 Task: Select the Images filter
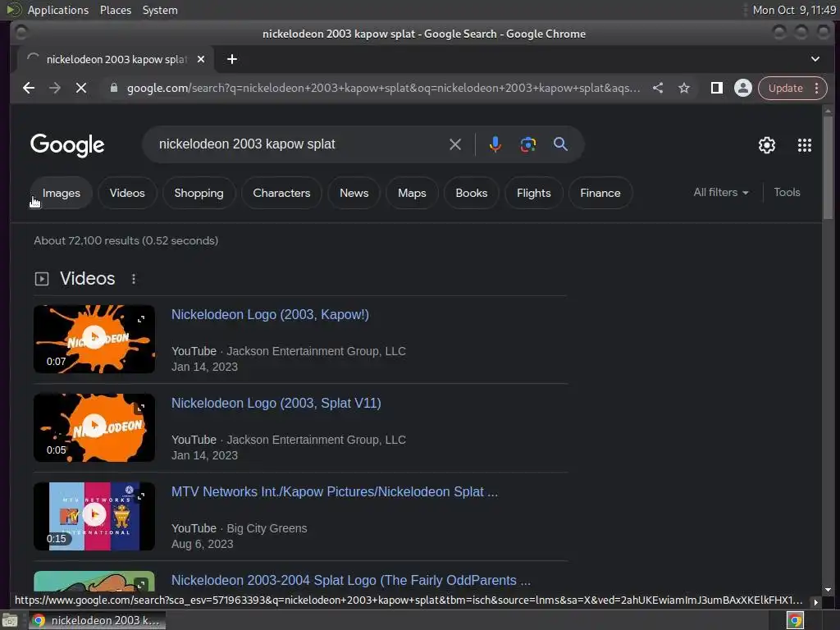[x=61, y=194]
